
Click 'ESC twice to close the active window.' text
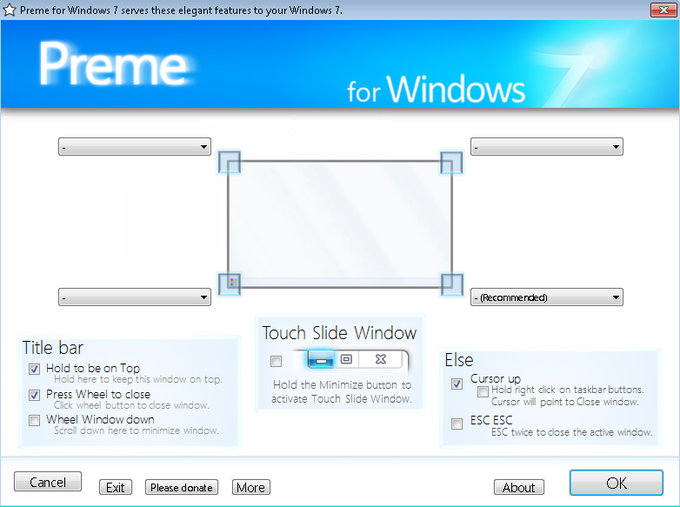(572, 432)
